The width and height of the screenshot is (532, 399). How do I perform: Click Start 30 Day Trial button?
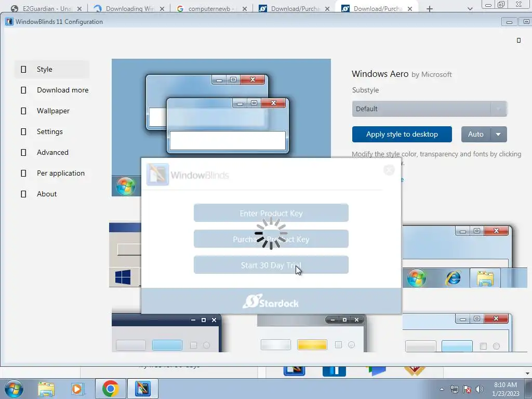coord(271,265)
